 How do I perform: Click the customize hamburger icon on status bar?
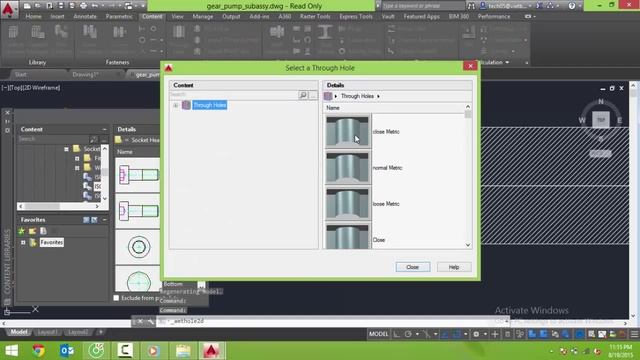point(634,334)
